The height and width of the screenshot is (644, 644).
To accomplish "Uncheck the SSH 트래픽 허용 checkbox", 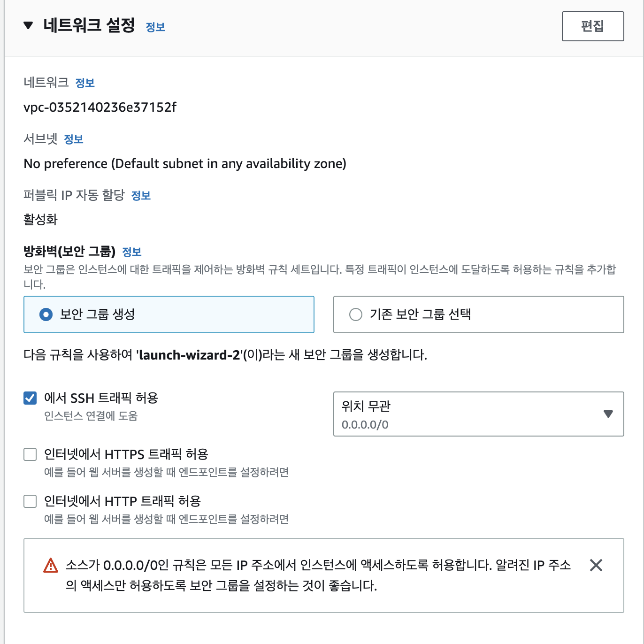I will [30, 398].
